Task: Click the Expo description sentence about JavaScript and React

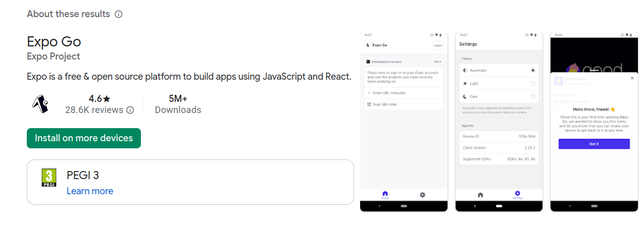Action: click(x=189, y=77)
